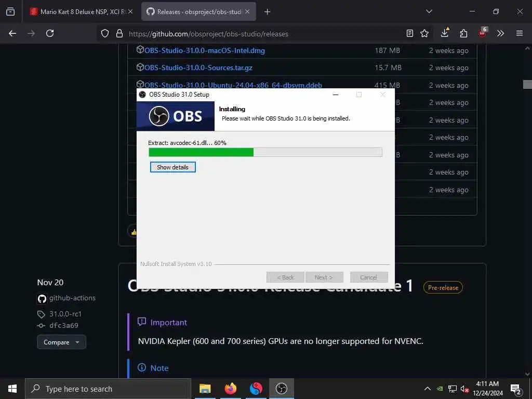Open Firefox tracking protection shield icon

point(105,33)
